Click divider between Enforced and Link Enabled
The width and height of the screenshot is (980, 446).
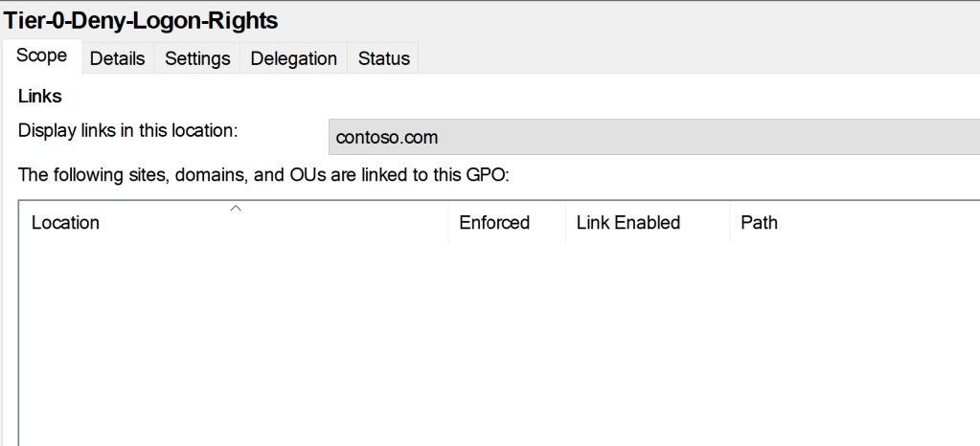(565, 223)
